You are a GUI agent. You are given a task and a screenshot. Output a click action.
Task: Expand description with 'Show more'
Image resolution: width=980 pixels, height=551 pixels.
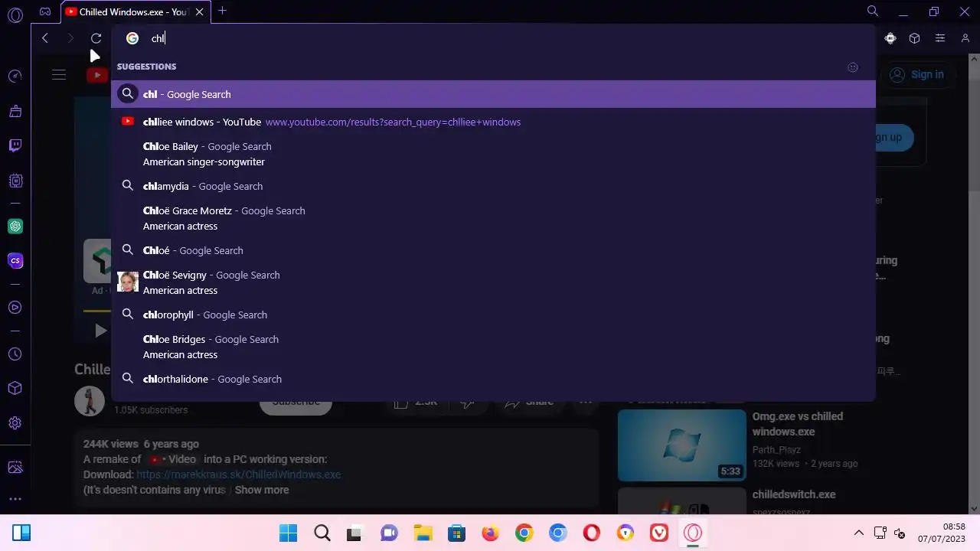(x=262, y=490)
